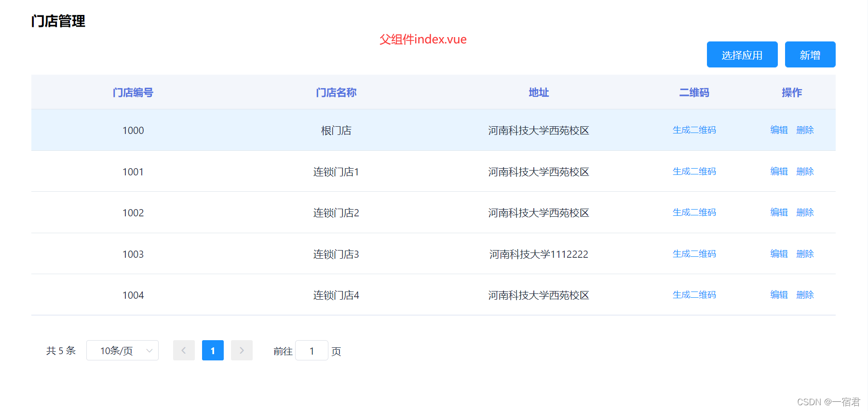The image size is (868, 411).
Task: Click the address 河南科技大学1112222 cell
Action: (539, 254)
